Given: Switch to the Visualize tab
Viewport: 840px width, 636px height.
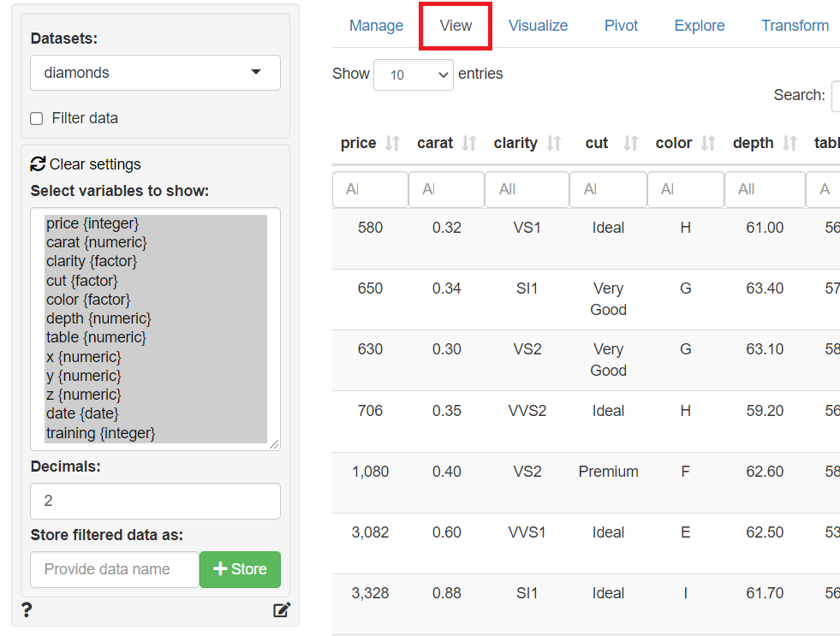Looking at the screenshot, I should [538, 26].
